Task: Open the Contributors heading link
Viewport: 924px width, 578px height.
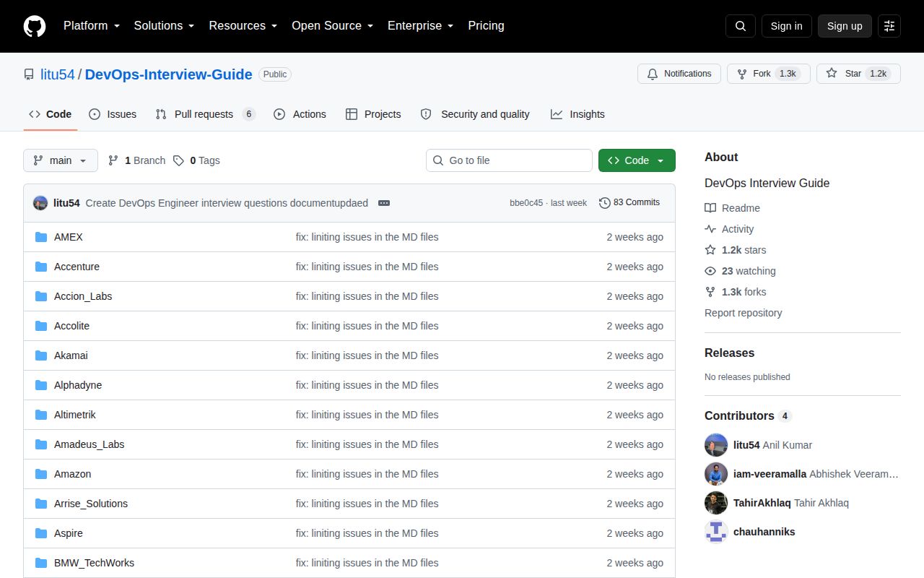Action: [748, 415]
